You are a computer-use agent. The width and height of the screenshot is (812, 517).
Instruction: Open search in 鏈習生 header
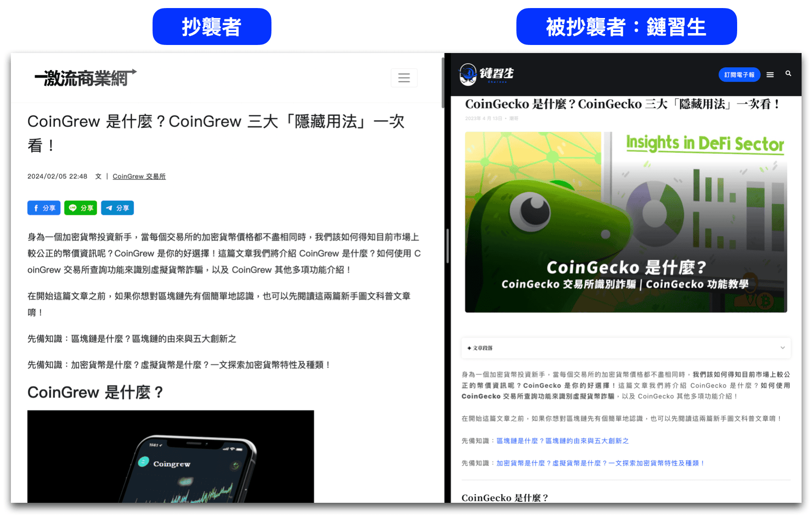pos(788,73)
